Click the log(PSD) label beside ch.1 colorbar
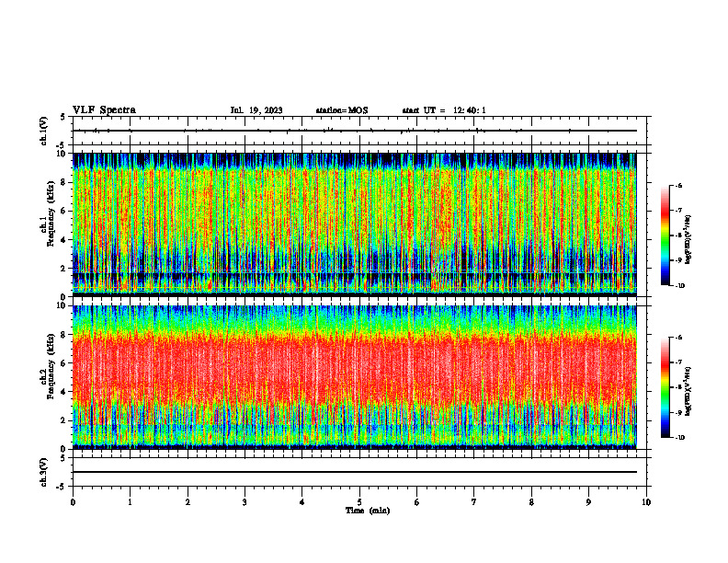 click(x=688, y=239)
